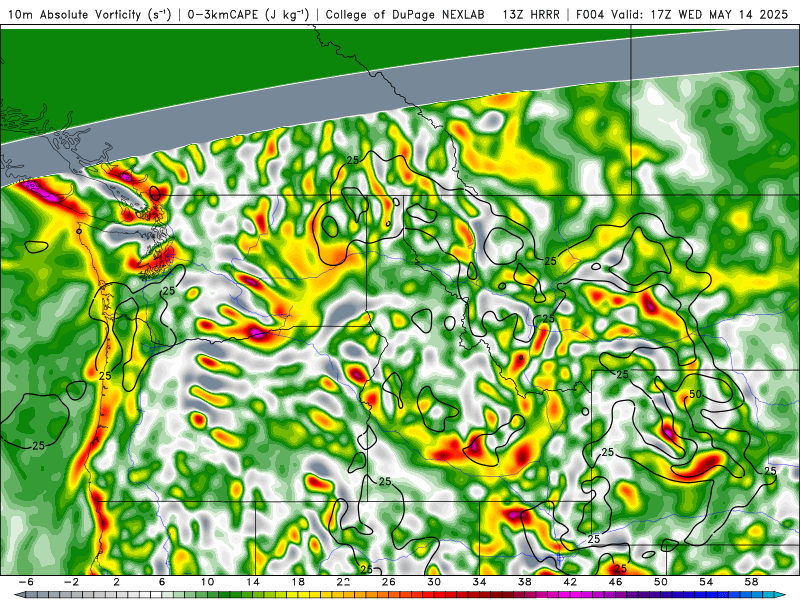
Task: Click the '50' color bar label
Action: click(x=661, y=582)
